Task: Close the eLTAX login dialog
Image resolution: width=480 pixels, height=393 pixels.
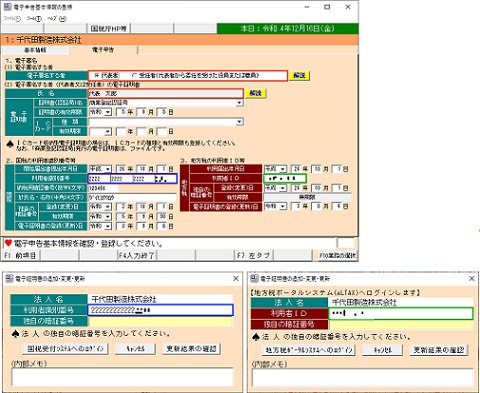Action: tap(472, 279)
